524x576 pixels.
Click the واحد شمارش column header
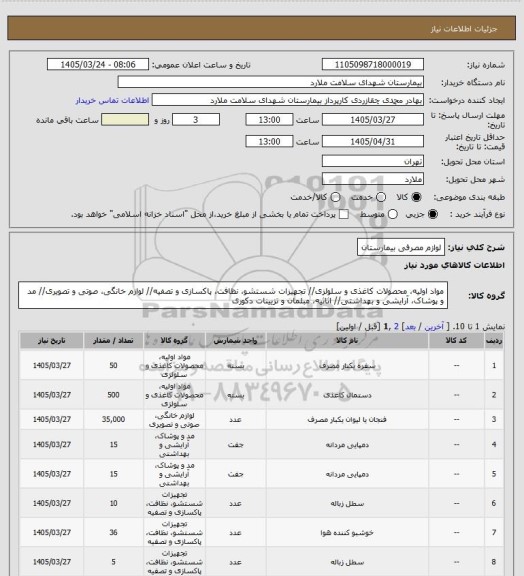[236, 341]
